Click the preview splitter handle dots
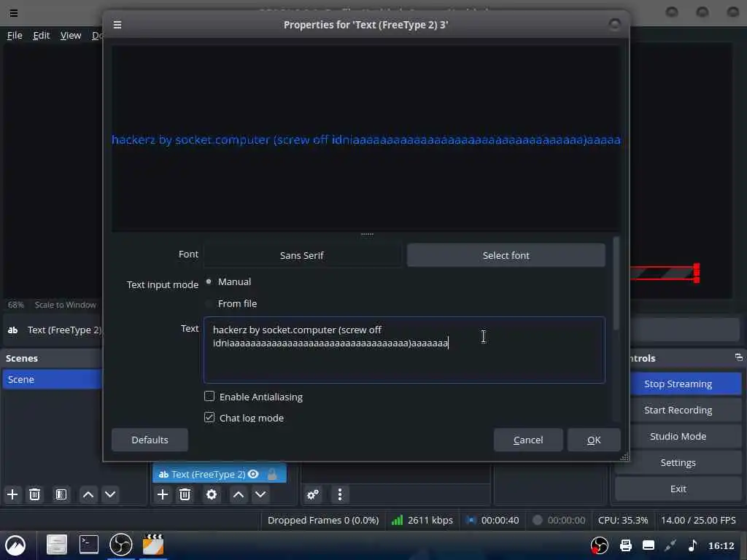 (x=367, y=234)
